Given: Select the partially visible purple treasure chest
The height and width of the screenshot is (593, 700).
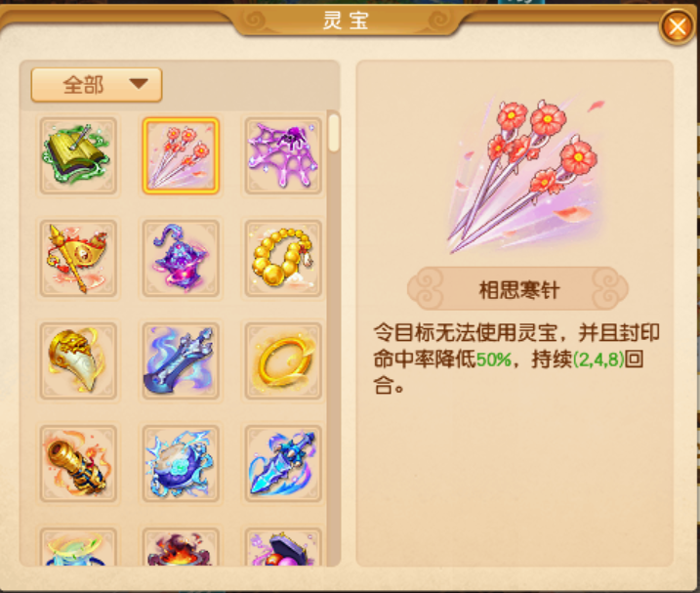Looking at the screenshot, I should pos(283,547).
